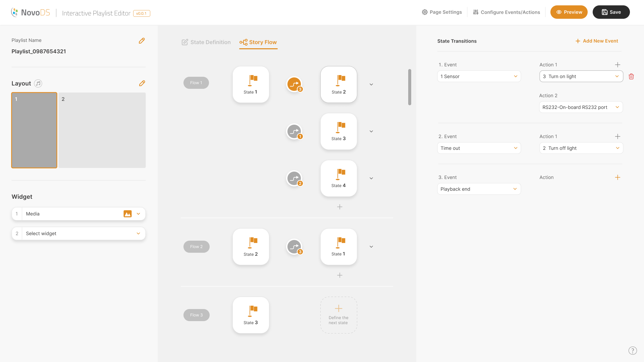Click the edit pencil next to Playlist Name
The height and width of the screenshot is (362, 644).
[142, 41]
